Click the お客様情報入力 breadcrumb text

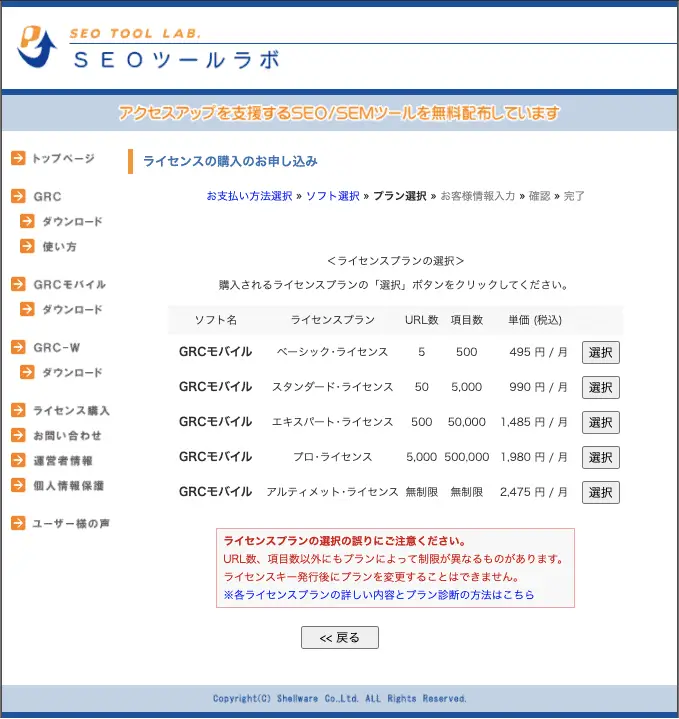tap(478, 196)
